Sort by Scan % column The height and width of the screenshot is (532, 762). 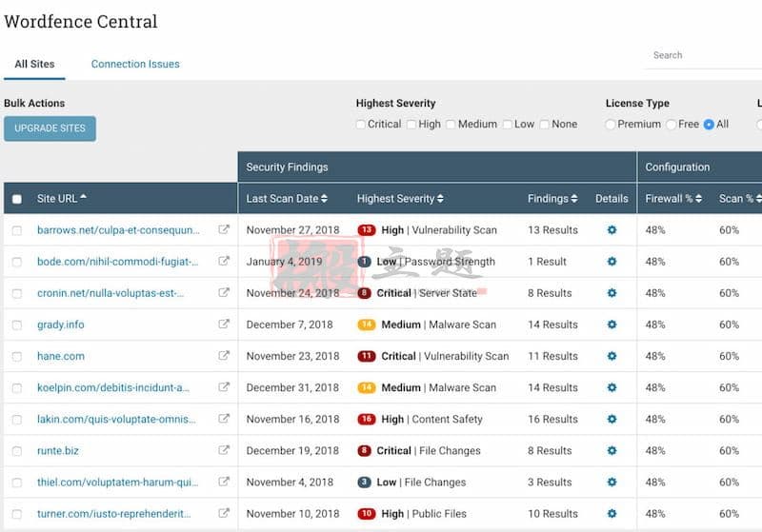(740, 199)
